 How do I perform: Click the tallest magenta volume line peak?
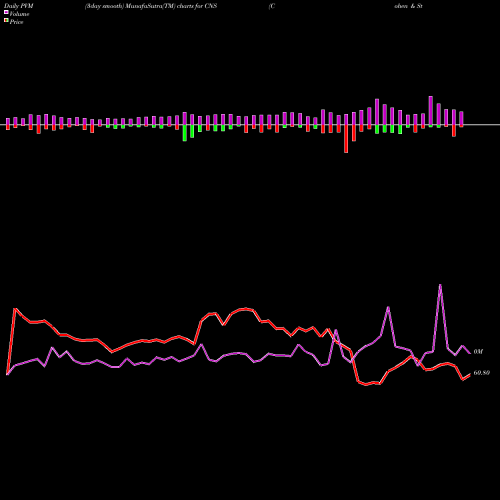tap(440, 285)
